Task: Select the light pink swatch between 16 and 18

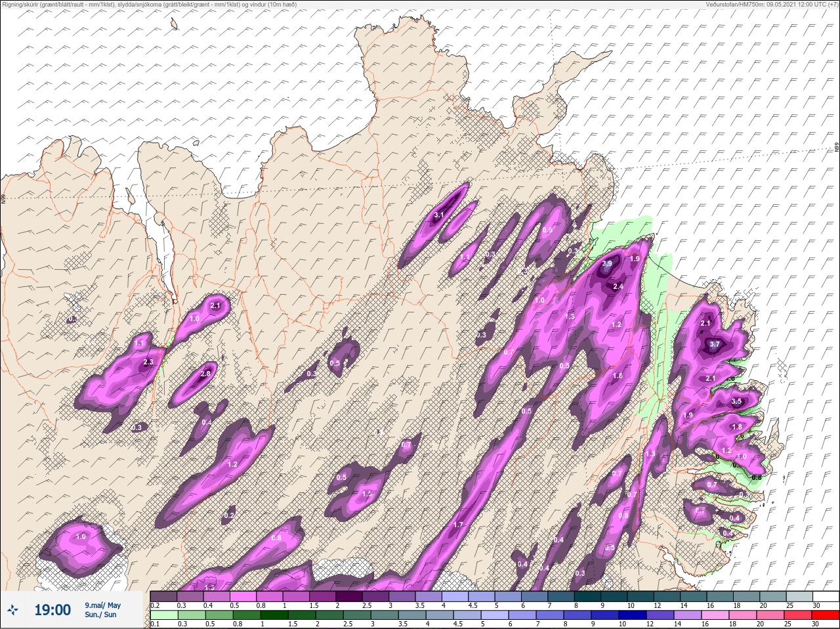Action: click(715, 616)
